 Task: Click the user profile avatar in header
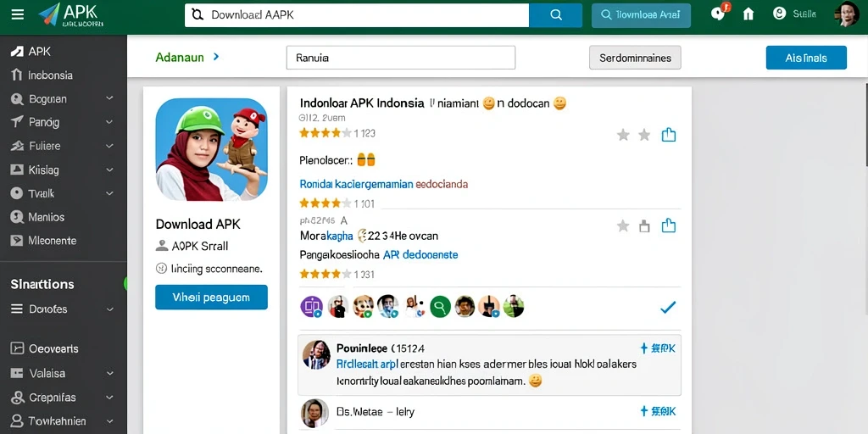point(847,14)
